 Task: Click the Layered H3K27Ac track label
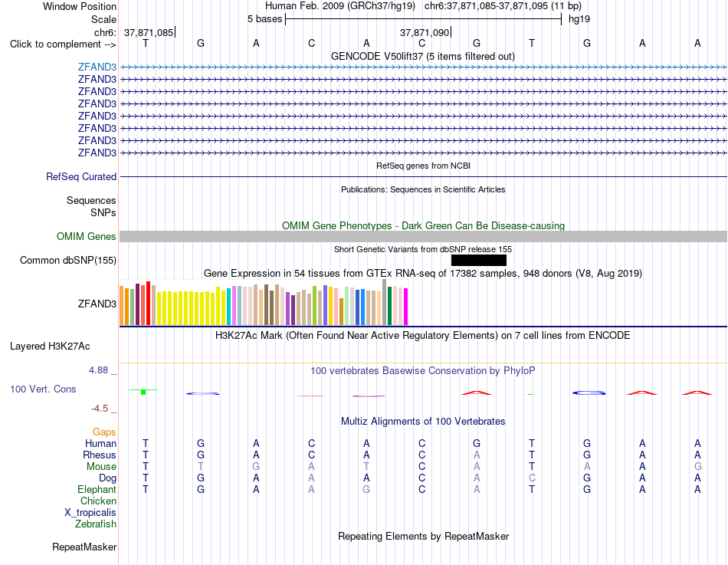click(50, 347)
